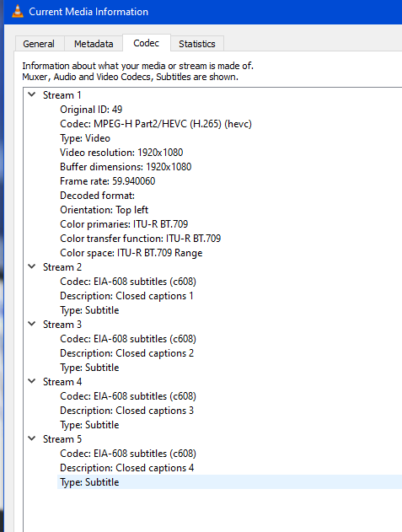
Task: Select Stream 3 EIA-608 codec row
Action: pos(128,339)
